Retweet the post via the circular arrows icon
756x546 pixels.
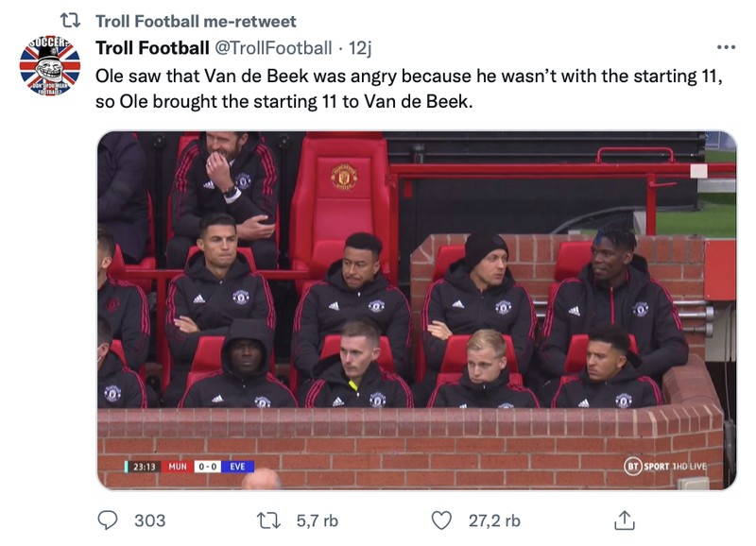[x=270, y=520]
